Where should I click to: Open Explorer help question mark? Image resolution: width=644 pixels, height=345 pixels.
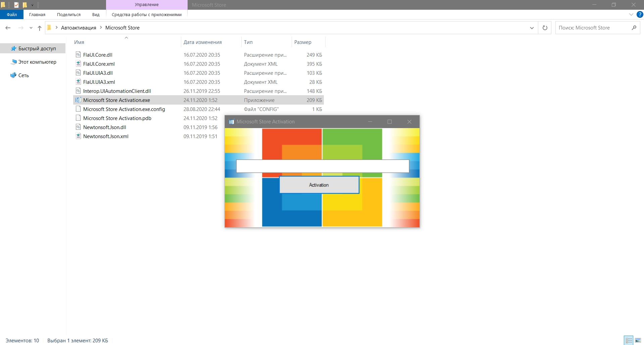[640, 14]
